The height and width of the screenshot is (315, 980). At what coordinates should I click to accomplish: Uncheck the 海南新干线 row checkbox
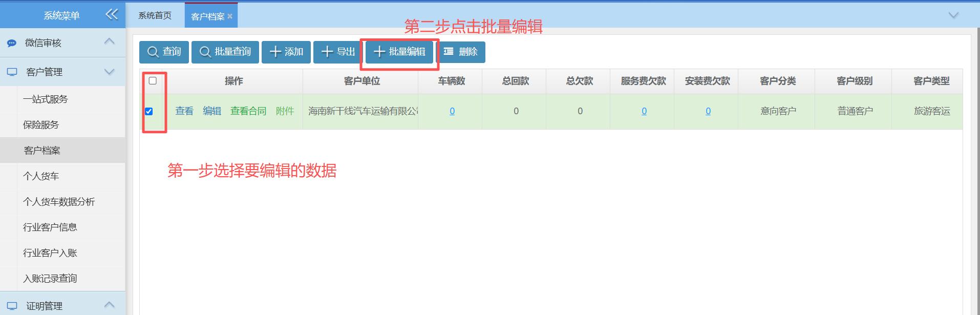click(x=149, y=111)
